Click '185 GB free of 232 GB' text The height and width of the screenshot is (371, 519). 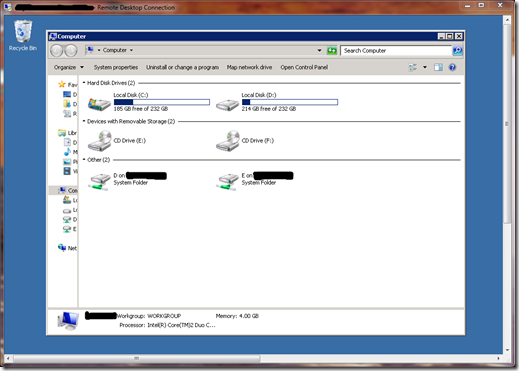tap(141, 109)
